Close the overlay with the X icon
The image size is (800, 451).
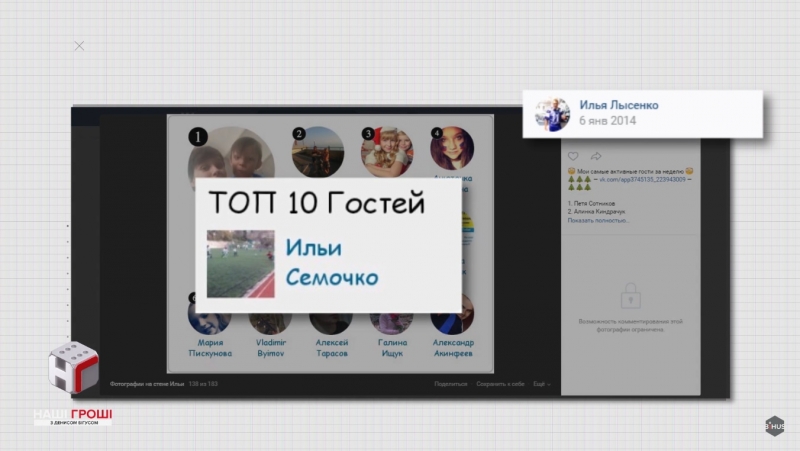79,46
